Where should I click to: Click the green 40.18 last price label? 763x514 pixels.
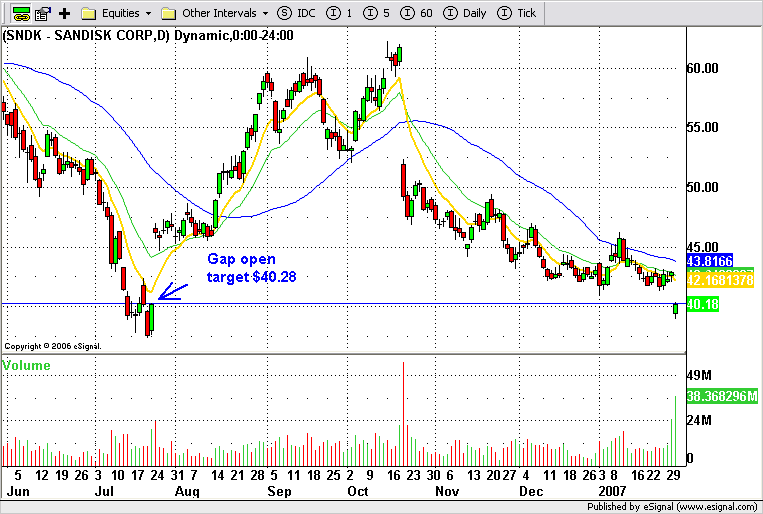(703, 305)
